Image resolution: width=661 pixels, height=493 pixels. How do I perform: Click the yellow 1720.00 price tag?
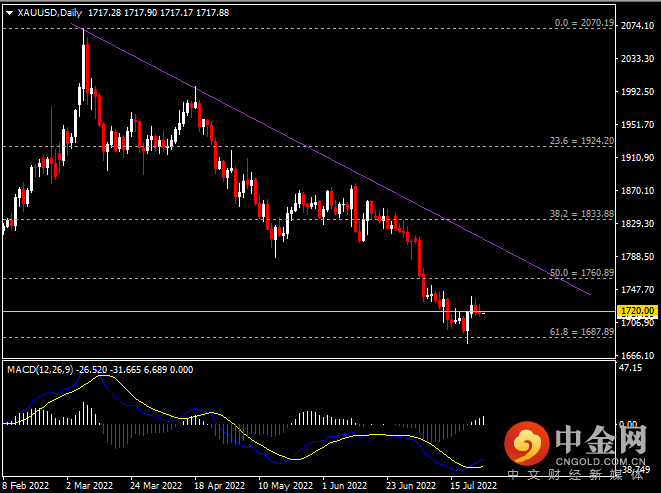pyautogui.click(x=637, y=311)
